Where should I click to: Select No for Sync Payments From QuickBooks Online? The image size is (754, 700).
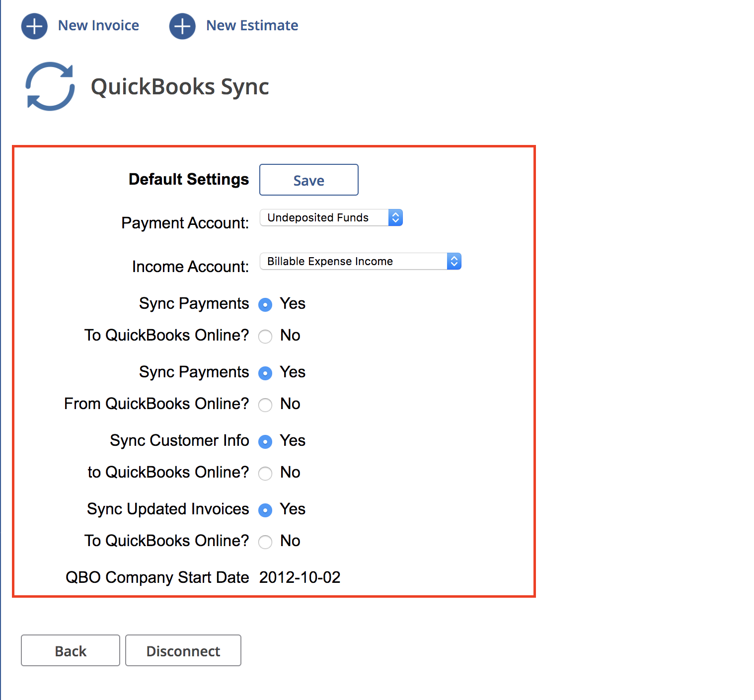265,405
